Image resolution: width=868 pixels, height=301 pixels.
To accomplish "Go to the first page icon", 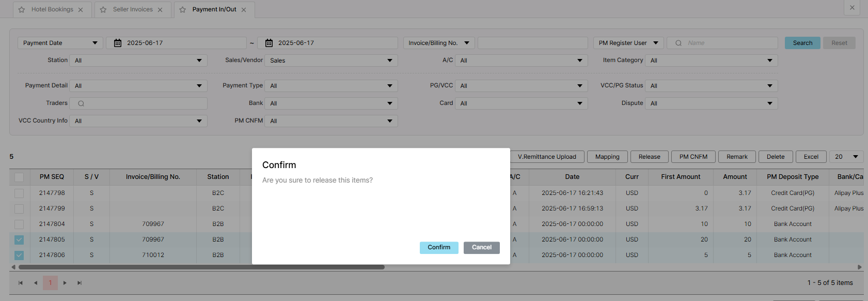I will point(21,283).
